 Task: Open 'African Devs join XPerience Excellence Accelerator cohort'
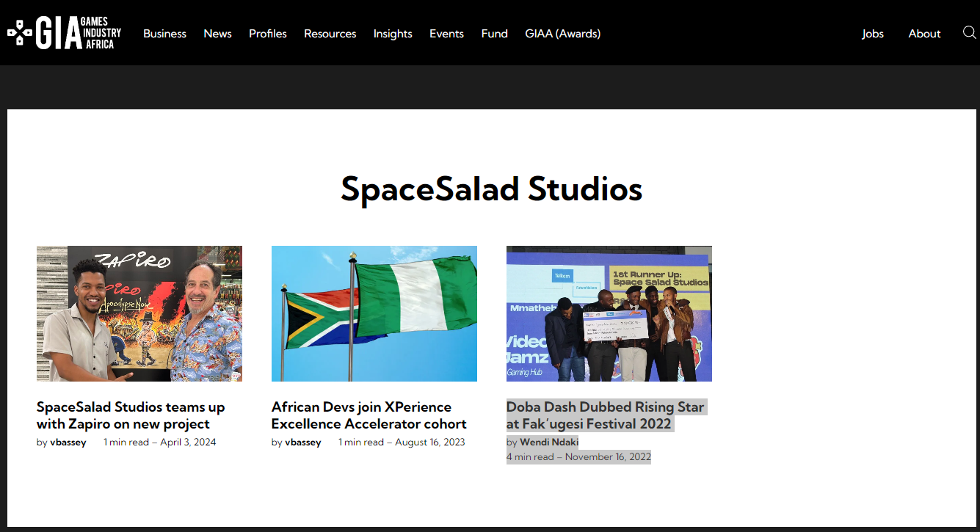click(x=369, y=415)
